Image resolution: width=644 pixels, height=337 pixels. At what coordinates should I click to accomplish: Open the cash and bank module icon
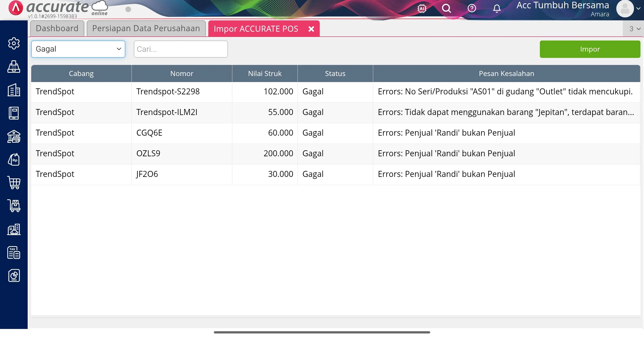[x=14, y=136]
